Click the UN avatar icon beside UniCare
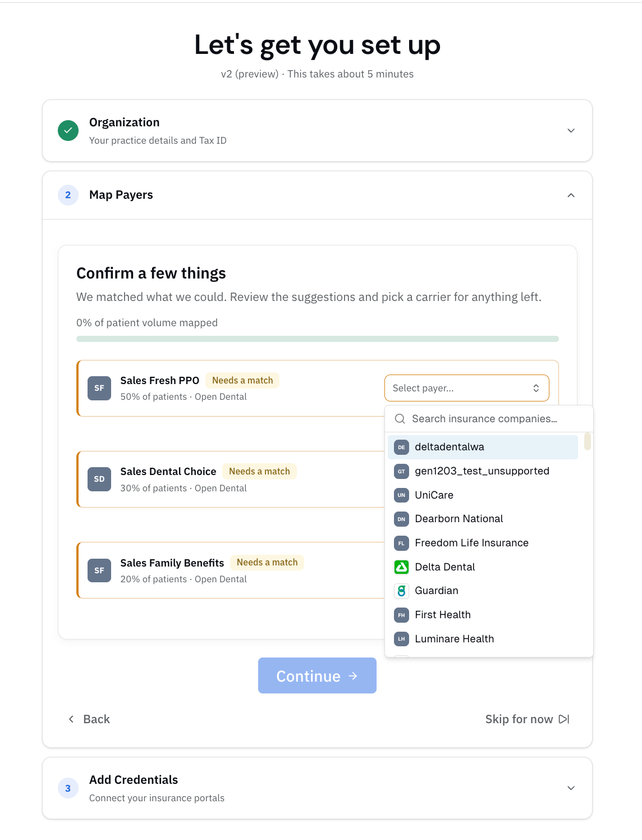 [401, 495]
